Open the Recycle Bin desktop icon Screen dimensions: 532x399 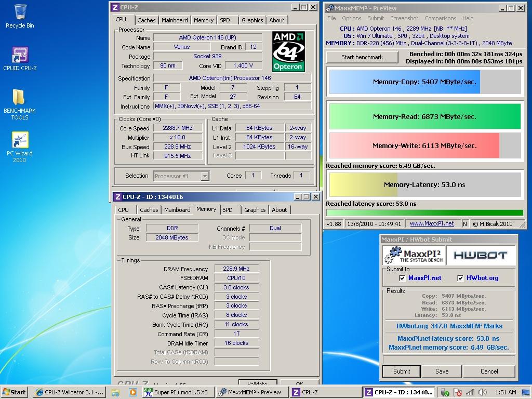coord(20,16)
